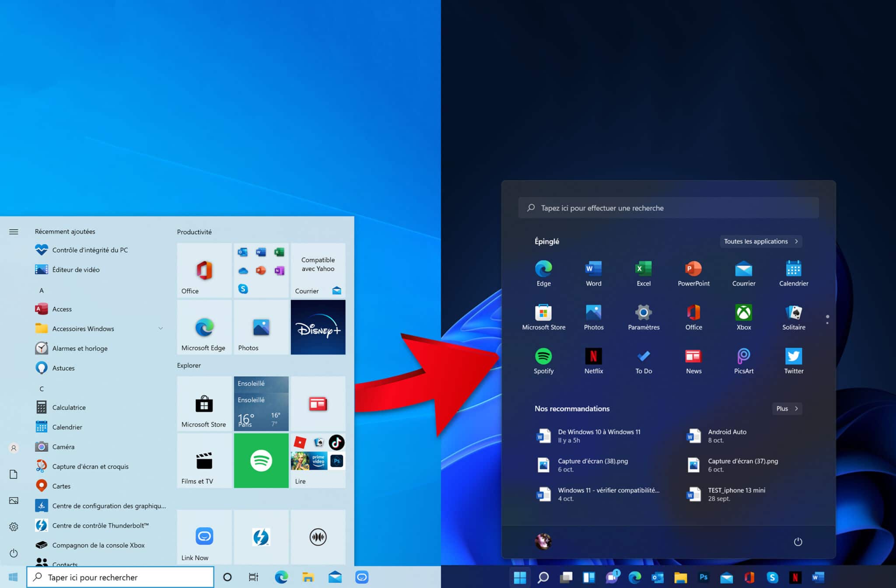896x588 pixels.
Task: Open Lire folder tile with TikTok
Action: 318,461
